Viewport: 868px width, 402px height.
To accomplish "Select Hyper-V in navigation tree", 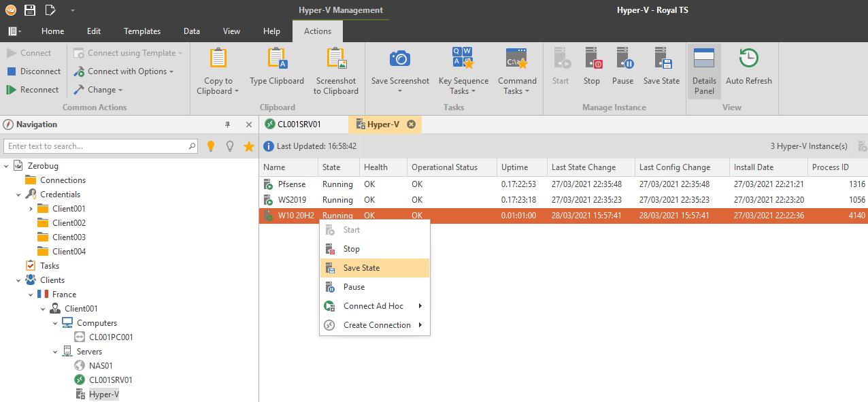I will pyautogui.click(x=103, y=395).
